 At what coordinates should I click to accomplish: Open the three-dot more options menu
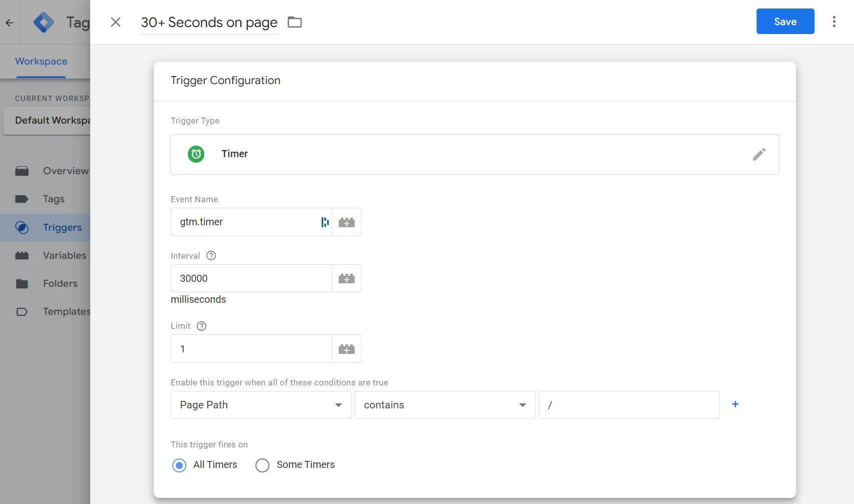[x=833, y=22]
